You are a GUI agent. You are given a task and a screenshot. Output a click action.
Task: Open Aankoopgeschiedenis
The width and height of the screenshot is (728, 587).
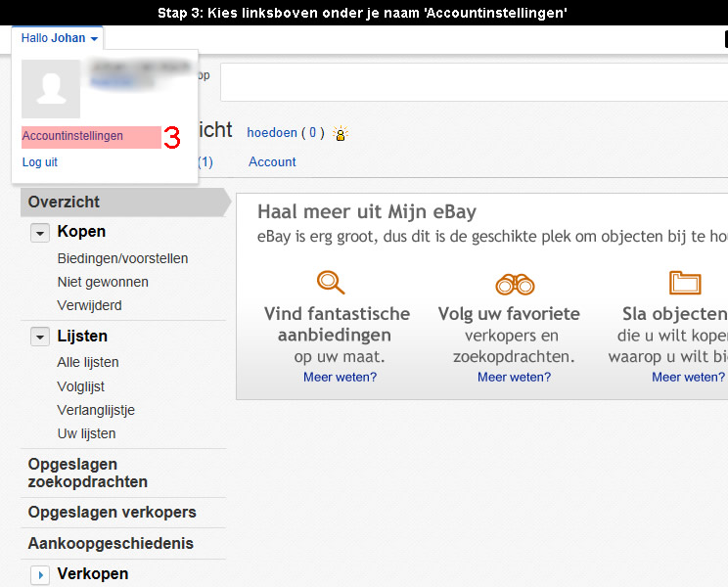click(x=111, y=543)
